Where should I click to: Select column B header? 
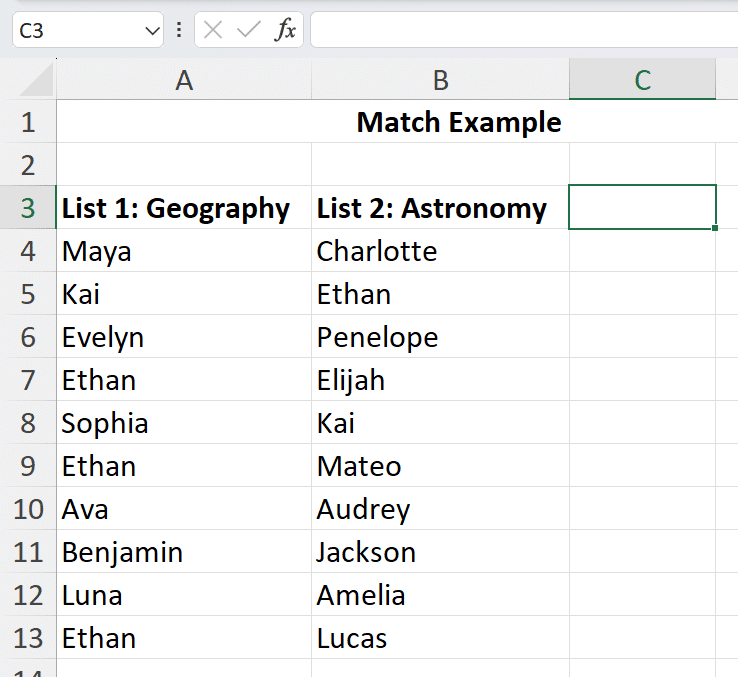coord(440,79)
